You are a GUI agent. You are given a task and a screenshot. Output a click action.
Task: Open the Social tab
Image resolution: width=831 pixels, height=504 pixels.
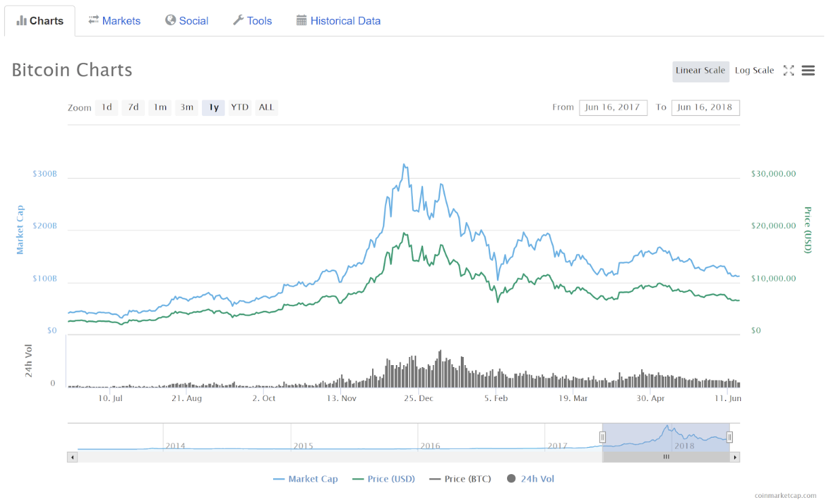(x=186, y=21)
